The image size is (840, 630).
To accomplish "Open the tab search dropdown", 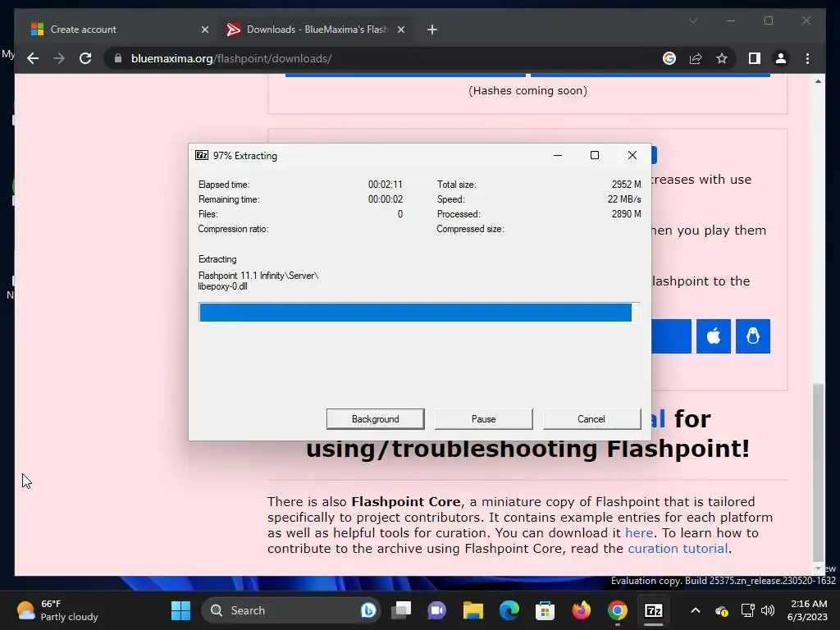I will tap(692, 21).
